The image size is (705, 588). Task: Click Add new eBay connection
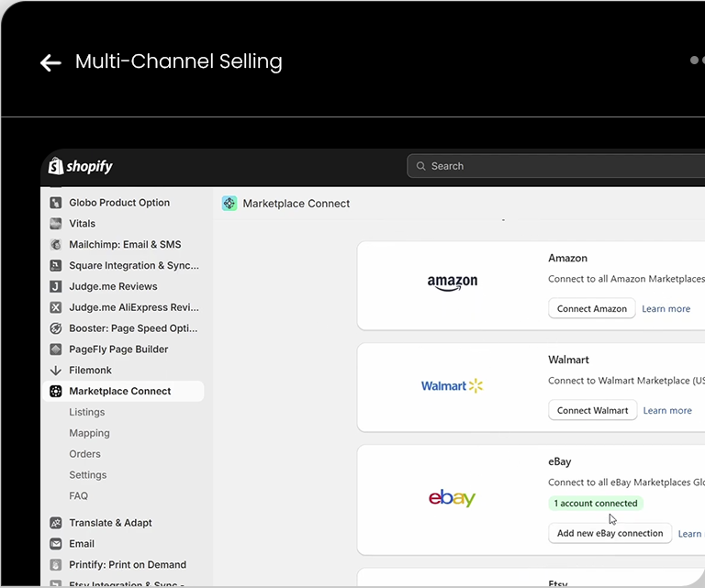(x=610, y=533)
